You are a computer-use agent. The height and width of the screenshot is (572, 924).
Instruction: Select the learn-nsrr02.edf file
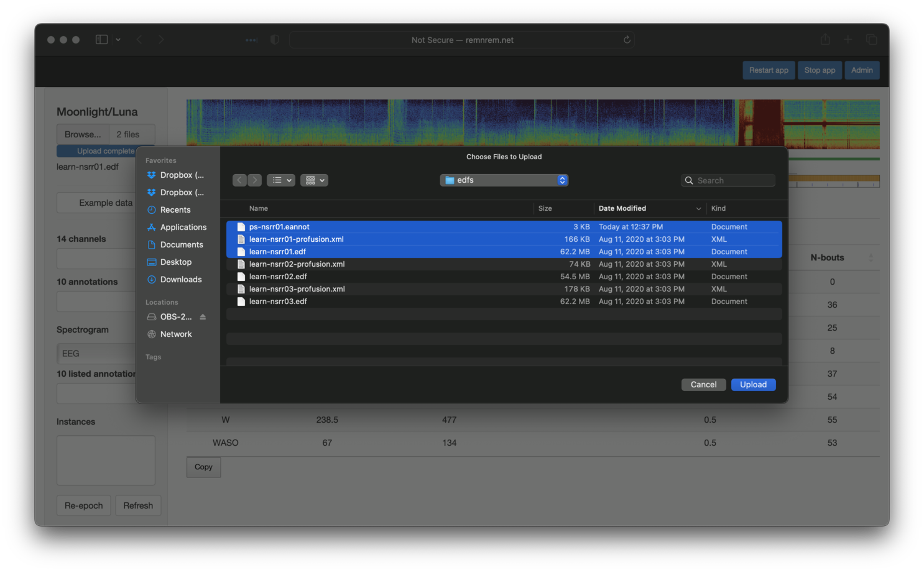point(278,277)
